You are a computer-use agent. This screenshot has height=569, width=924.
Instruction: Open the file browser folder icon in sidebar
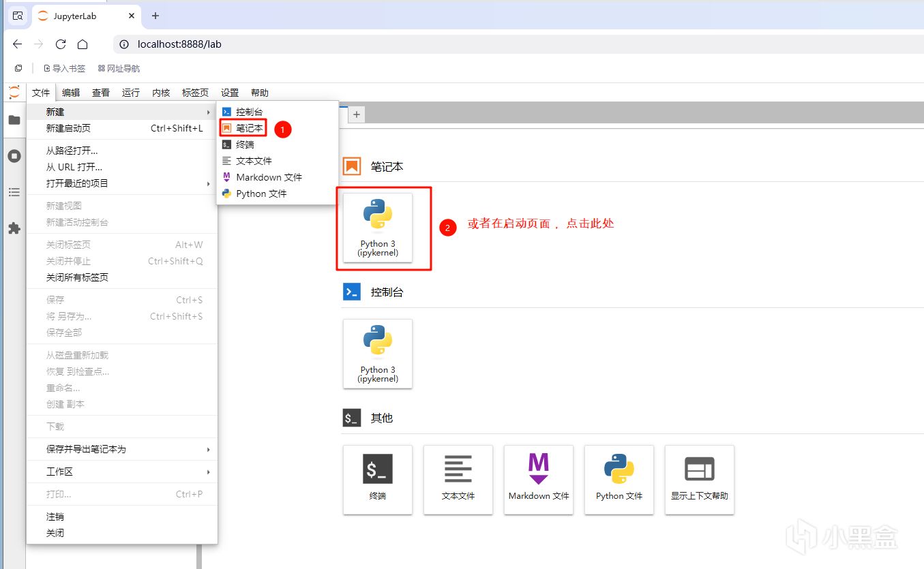click(x=14, y=121)
